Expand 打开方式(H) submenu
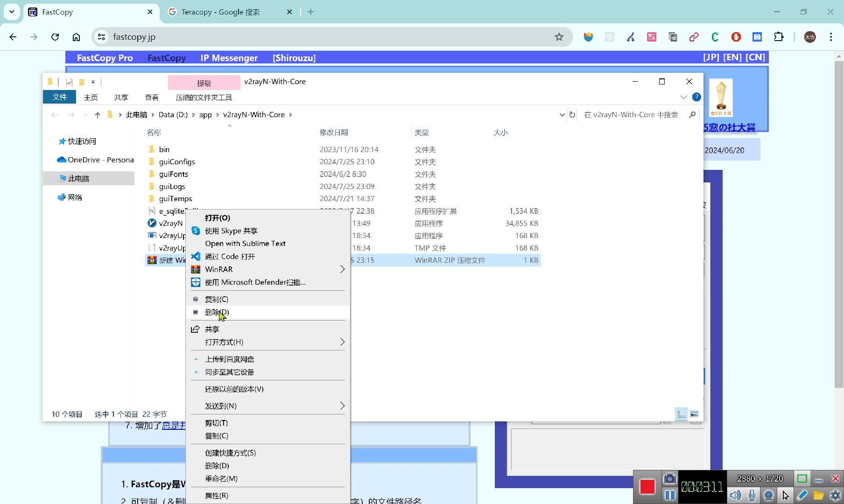 [268, 342]
